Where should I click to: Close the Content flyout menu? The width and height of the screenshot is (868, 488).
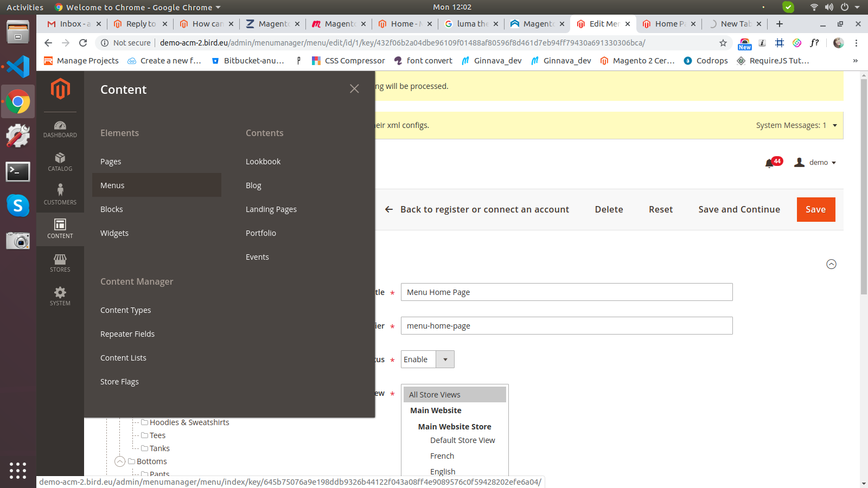354,89
